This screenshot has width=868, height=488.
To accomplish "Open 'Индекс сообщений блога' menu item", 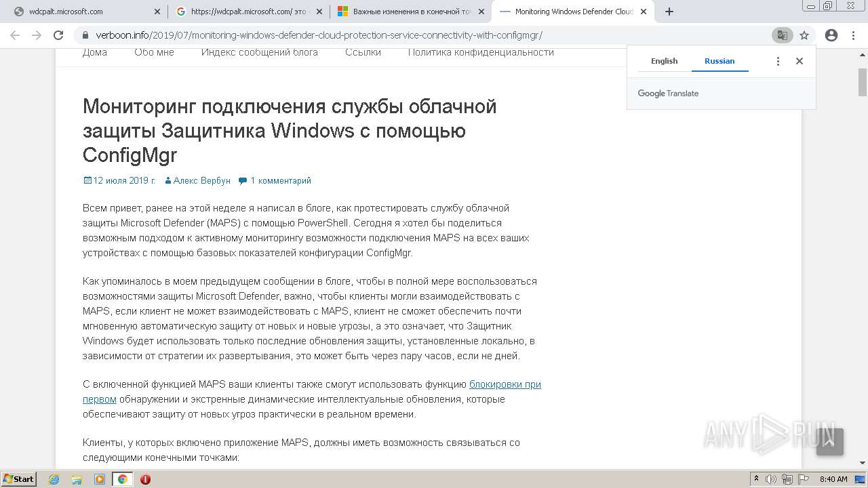I will (259, 52).
